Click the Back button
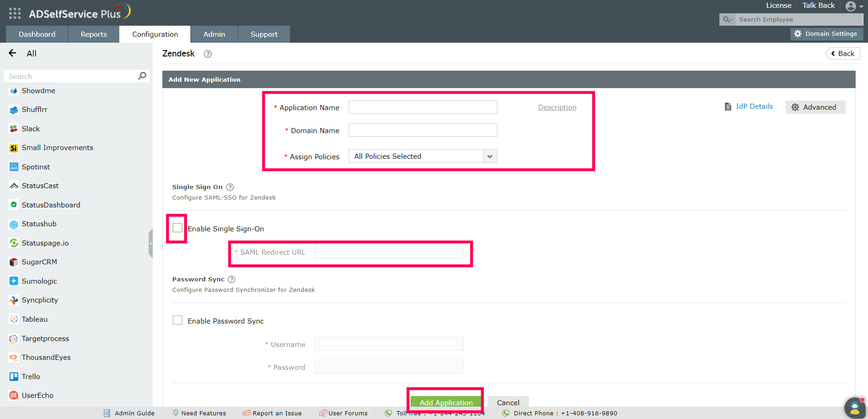 (x=843, y=54)
